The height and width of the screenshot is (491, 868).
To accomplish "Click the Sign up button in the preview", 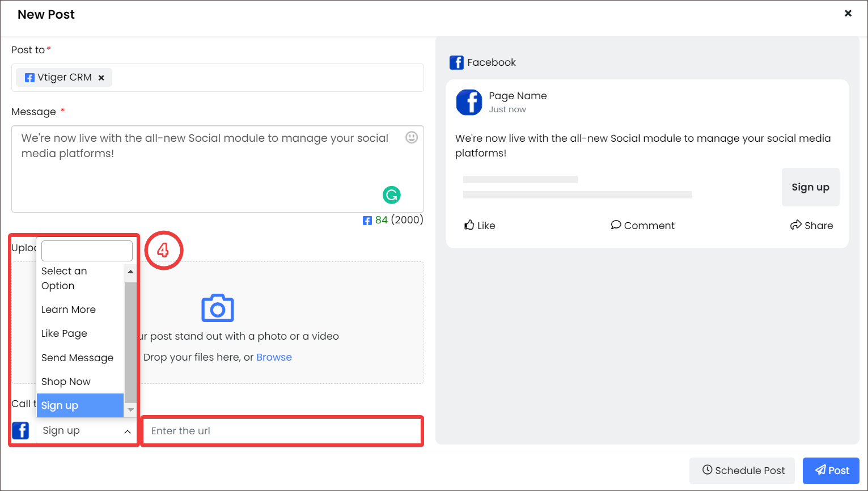I will pos(810,187).
